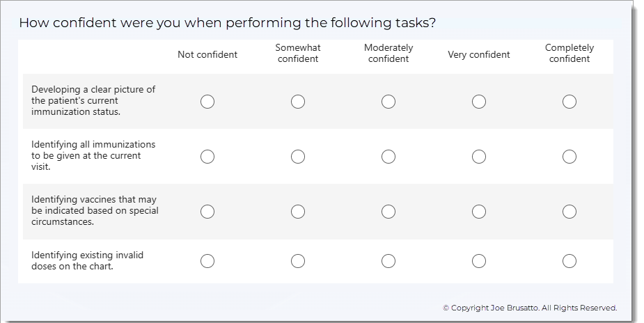Image resolution: width=644 pixels, height=323 pixels.
Task: Select 'Not confident' for current immunization status
Action: (x=207, y=102)
